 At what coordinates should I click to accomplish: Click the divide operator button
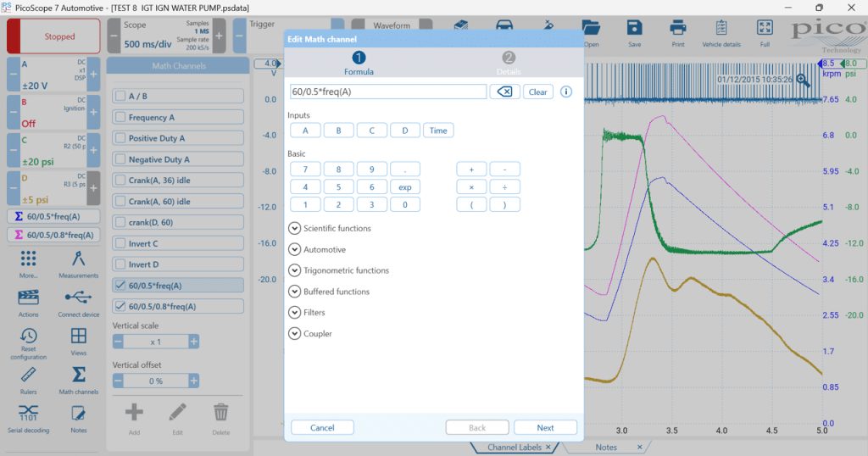point(504,187)
